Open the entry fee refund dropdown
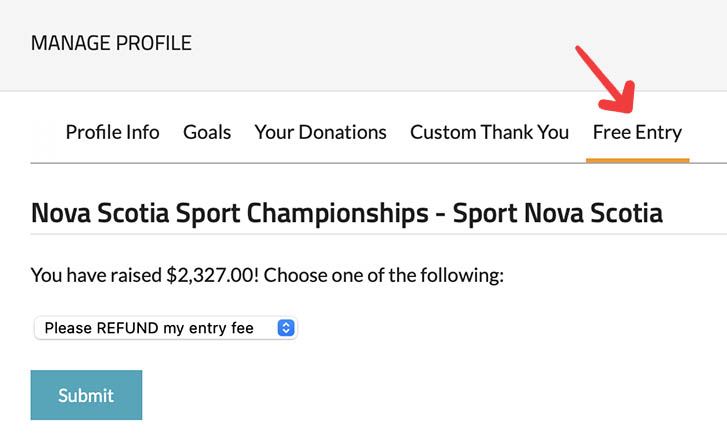Viewport: 727px width, 443px height. click(165, 328)
